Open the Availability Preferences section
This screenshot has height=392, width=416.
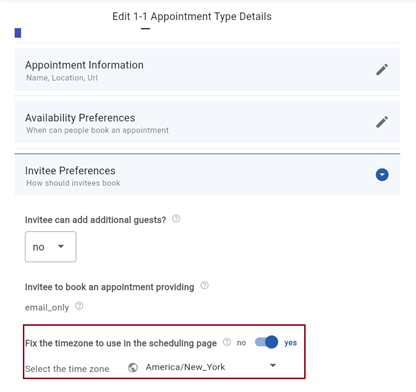point(207,122)
